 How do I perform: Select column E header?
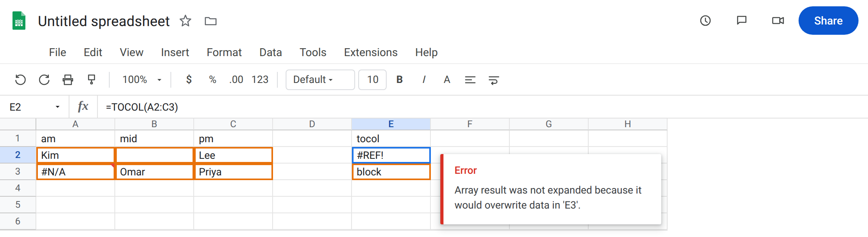(391, 124)
